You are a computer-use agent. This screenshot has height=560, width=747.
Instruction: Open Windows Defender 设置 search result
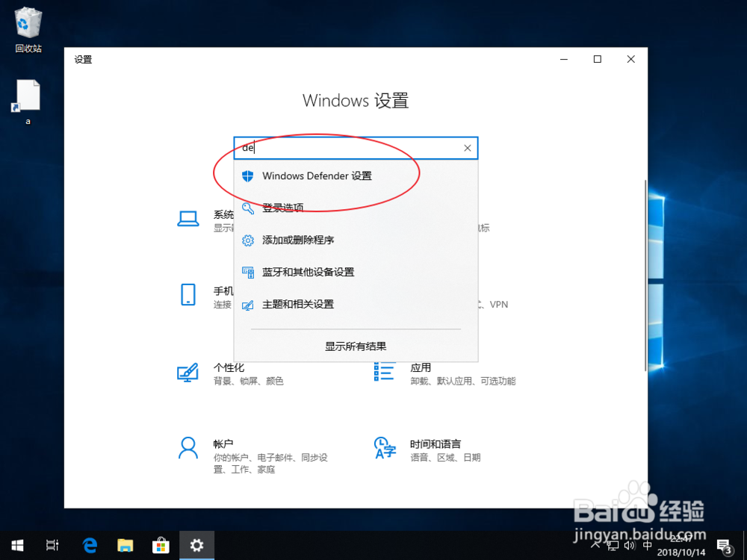click(356, 175)
